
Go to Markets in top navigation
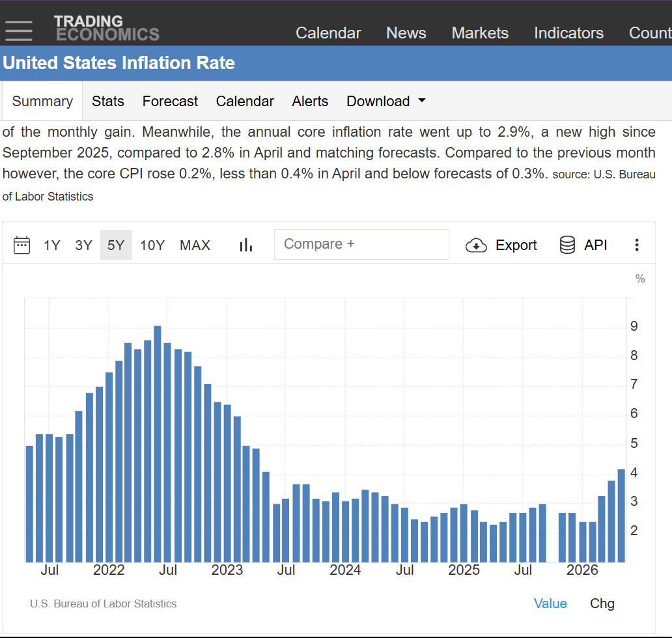(480, 33)
